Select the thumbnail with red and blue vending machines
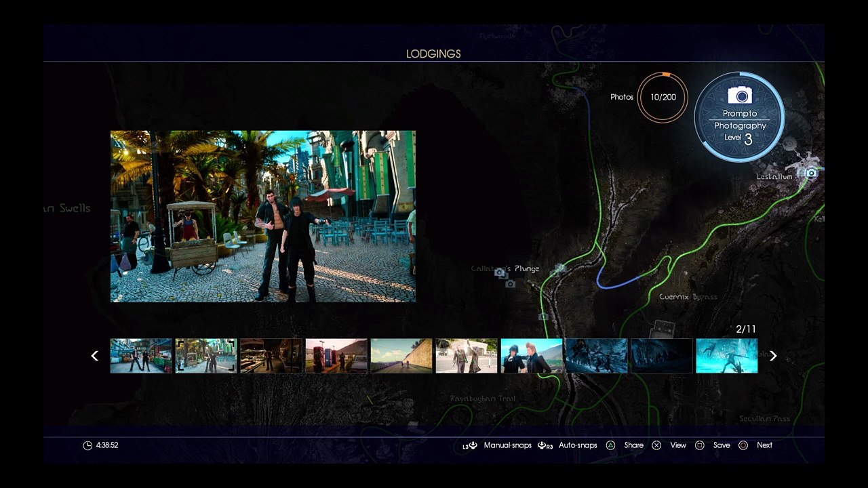 [336, 356]
